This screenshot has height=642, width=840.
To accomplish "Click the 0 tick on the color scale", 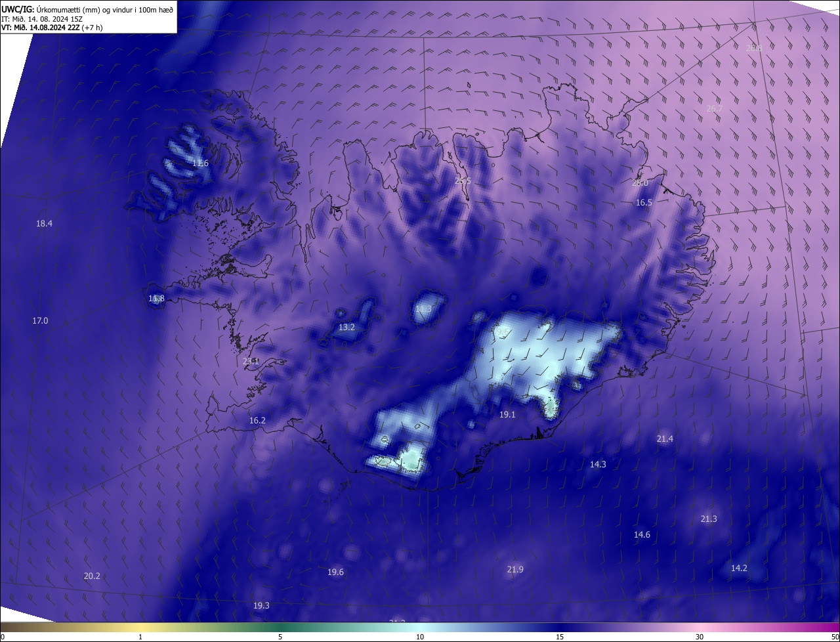I will 3,637.
